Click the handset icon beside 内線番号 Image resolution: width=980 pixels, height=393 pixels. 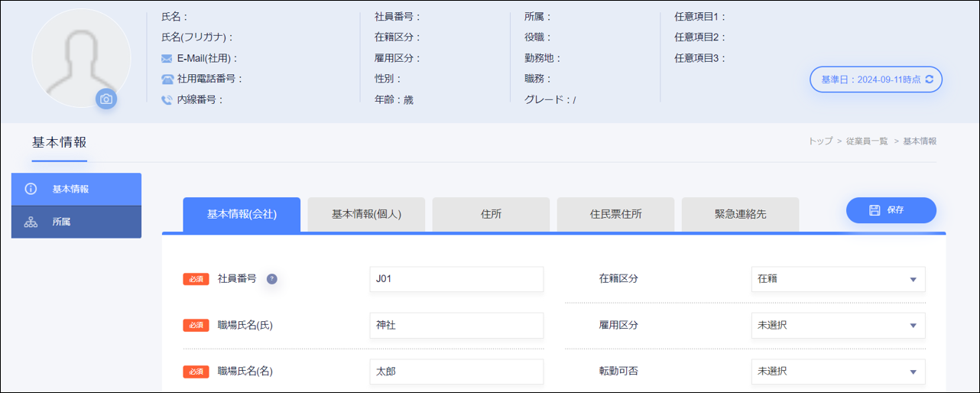point(167,99)
